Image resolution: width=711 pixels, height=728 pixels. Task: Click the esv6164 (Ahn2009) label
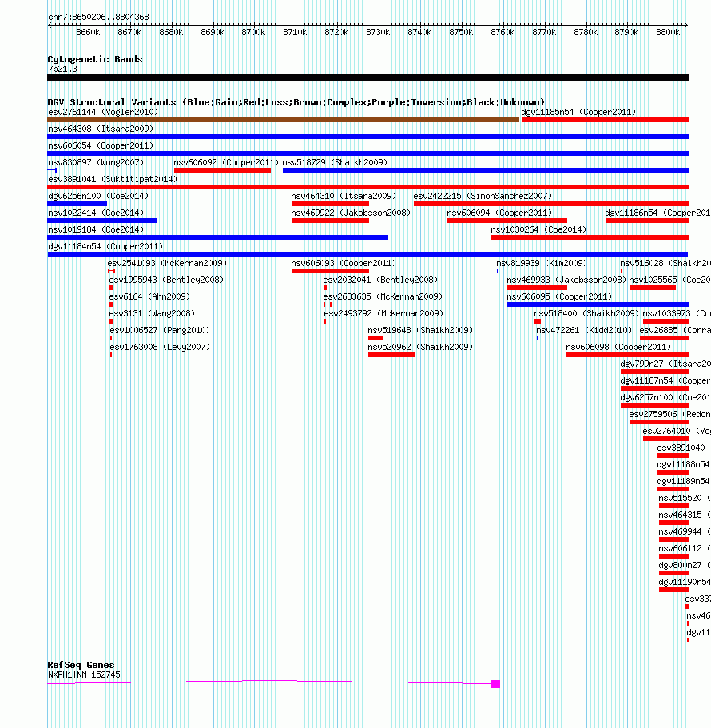click(149, 296)
